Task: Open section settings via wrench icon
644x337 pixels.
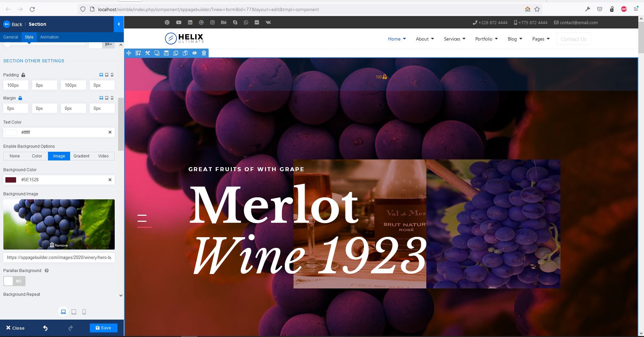Action: point(148,53)
